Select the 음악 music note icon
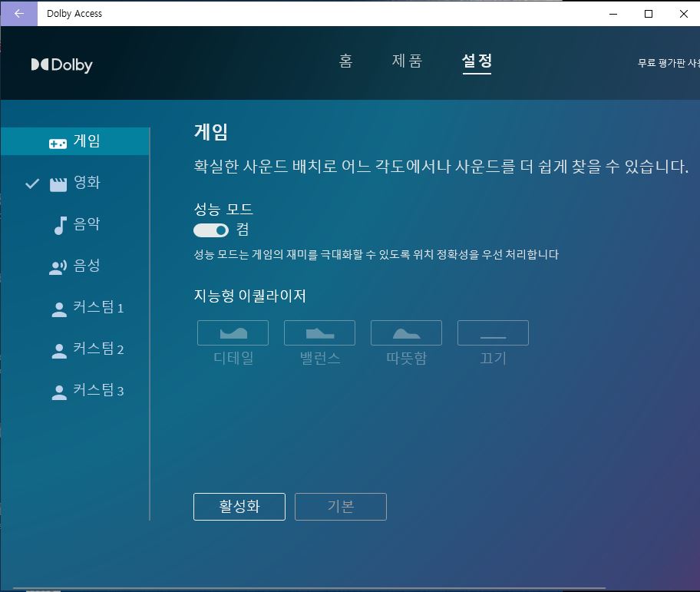This screenshot has height=592, width=700. coord(61,226)
